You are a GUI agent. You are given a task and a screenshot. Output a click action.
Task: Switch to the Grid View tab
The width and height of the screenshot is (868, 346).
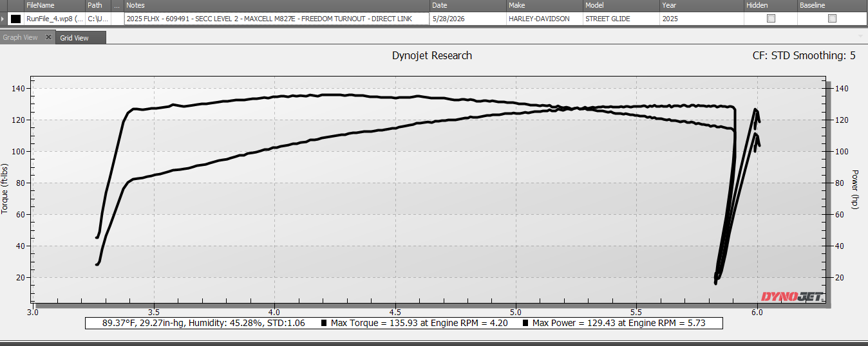(x=81, y=38)
